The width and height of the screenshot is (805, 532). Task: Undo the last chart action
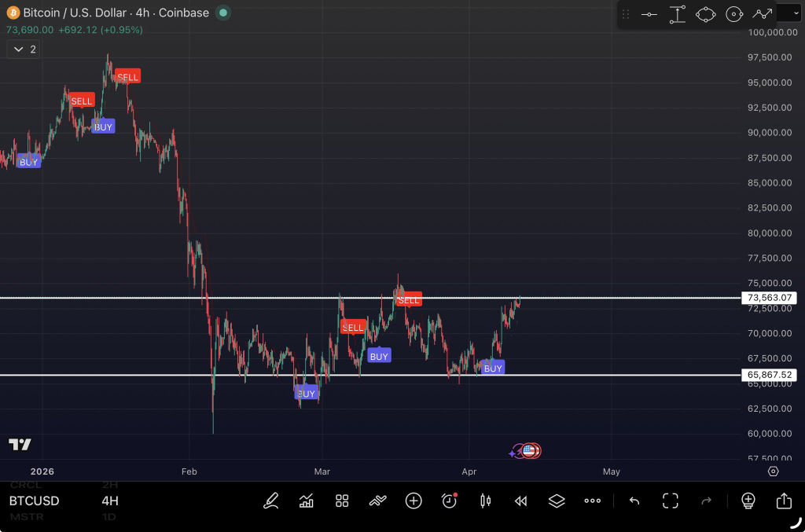634,501
